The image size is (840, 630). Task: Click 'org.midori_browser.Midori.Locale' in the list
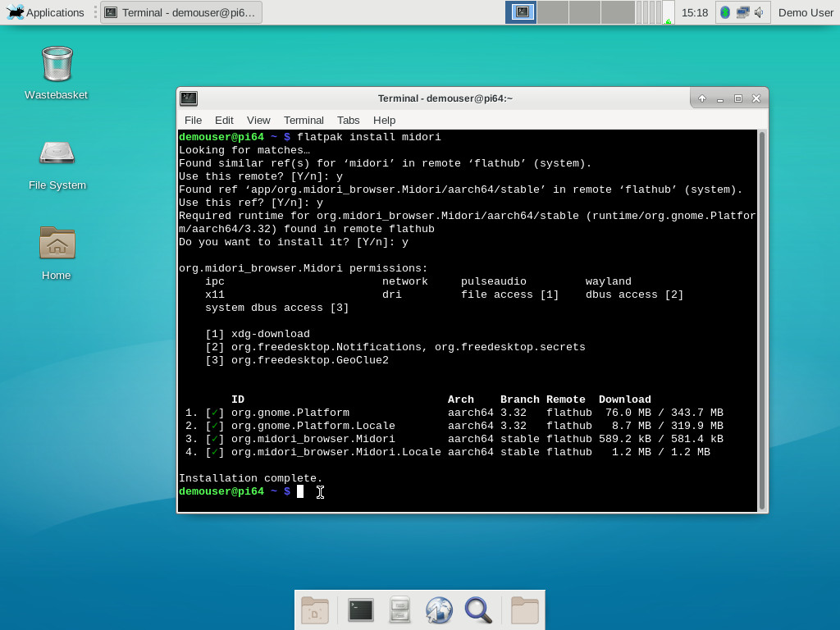(x=336, y=452)
